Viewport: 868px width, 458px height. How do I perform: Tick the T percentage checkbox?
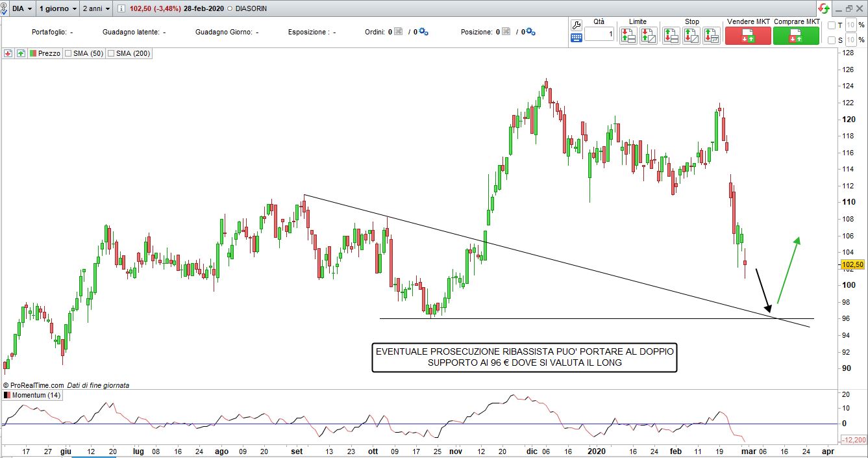(x=832, y=25)
